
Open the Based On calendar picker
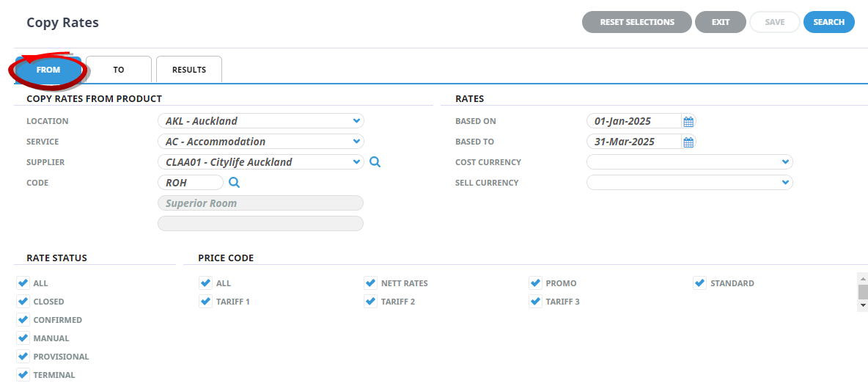[x=688, y=121]
